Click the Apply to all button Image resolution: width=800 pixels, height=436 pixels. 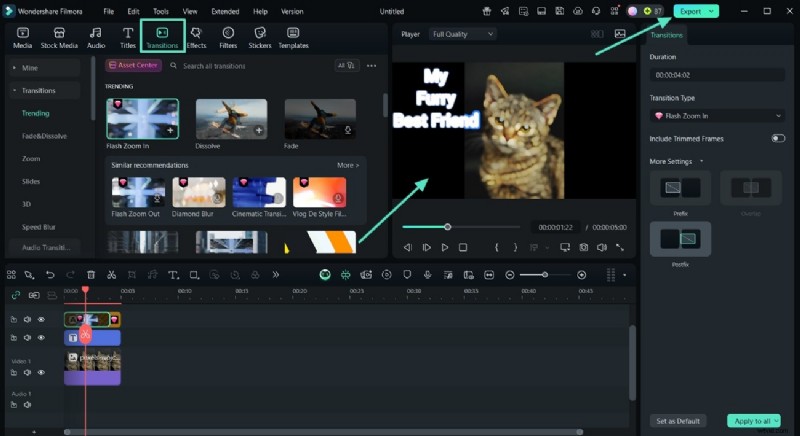(753, 421)
